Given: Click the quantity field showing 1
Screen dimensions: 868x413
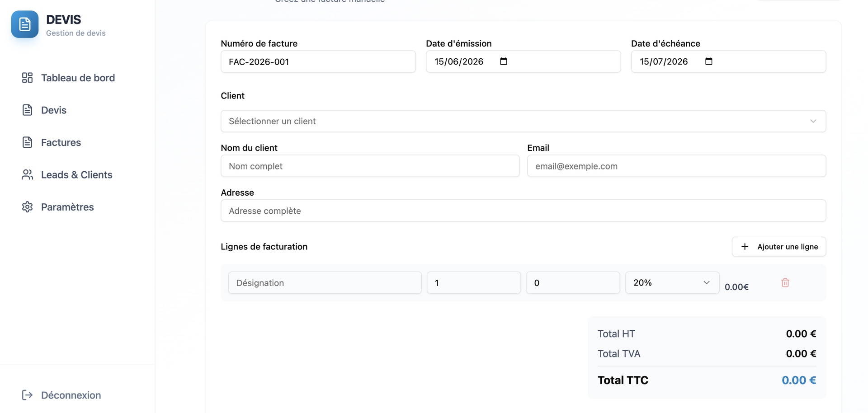Looking at the screenshot, I should coord(474,282).
